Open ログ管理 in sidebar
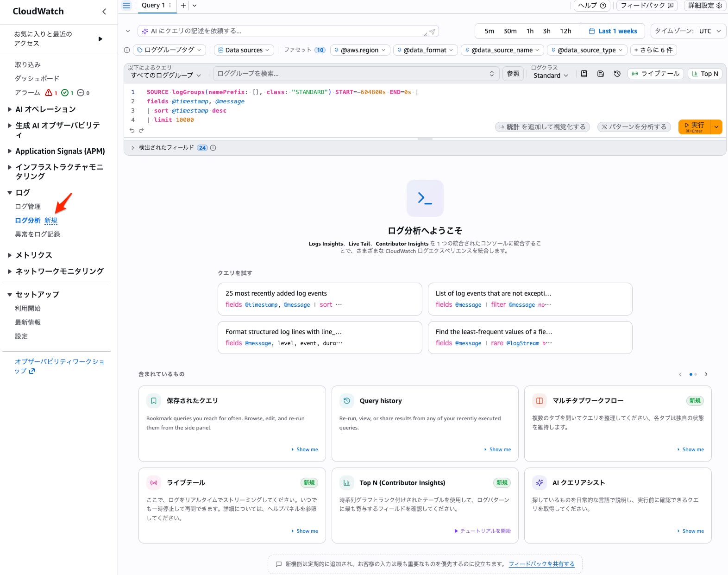The width and height of the screenshot is (728, 575). (x=28, y=207)
